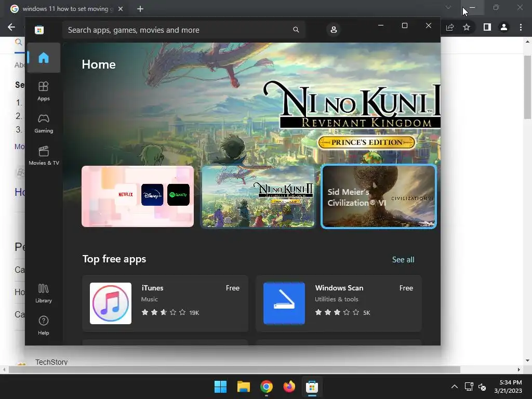Click the Search apps, games, movies field
Viewport: 532px width, 399px height.
click(x=183, y=30)
